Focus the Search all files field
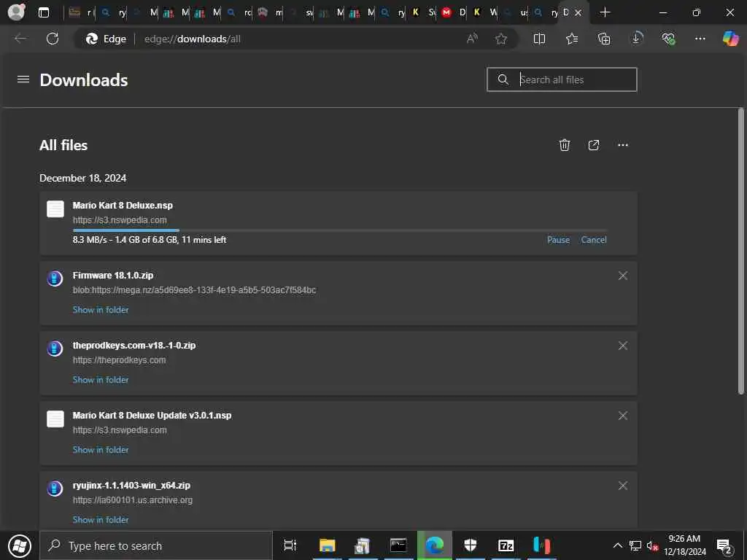Screen dimensions: 747x560 click(x=562, y=79)
